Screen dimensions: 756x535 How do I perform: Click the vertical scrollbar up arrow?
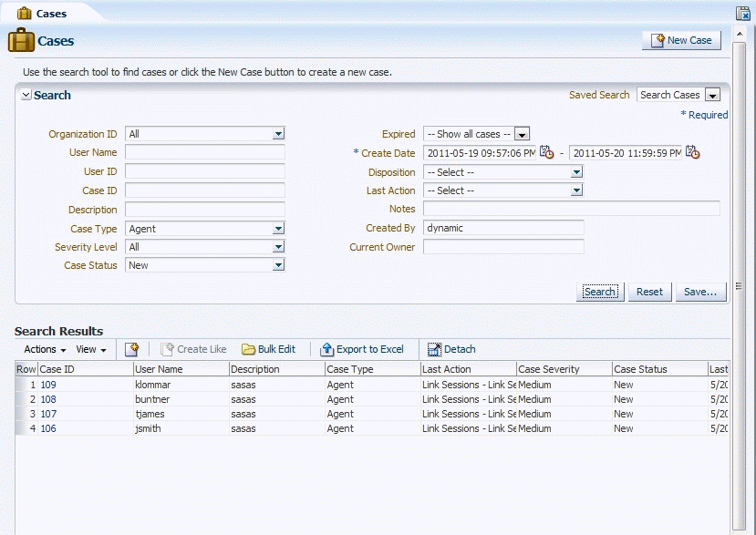coord(739,34)
